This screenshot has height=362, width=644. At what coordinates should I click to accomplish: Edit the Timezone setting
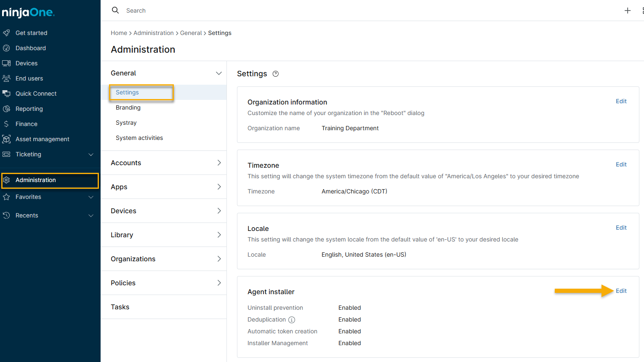pos(621,164)
